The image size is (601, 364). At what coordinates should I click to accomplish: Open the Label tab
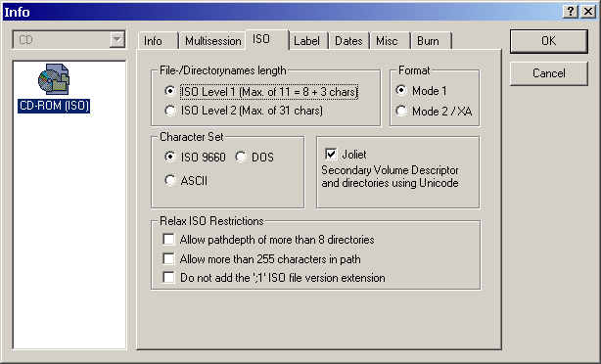tap(308, 41)
